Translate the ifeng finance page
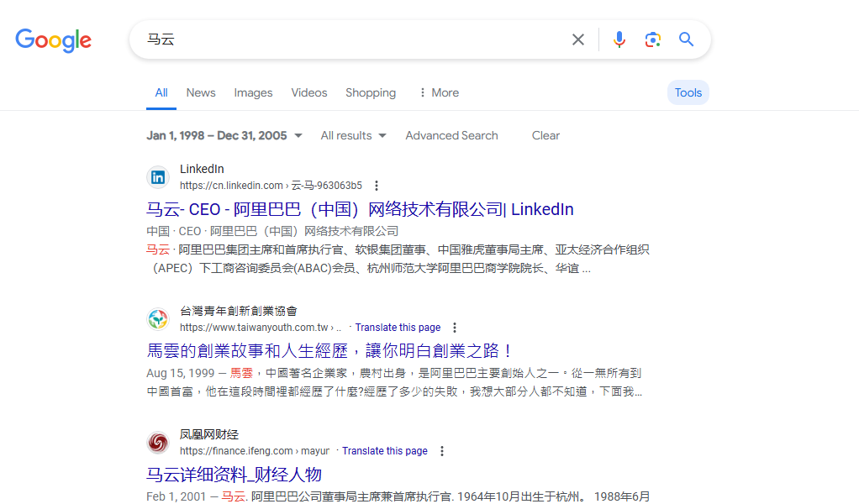 click(x=385, y=451)
